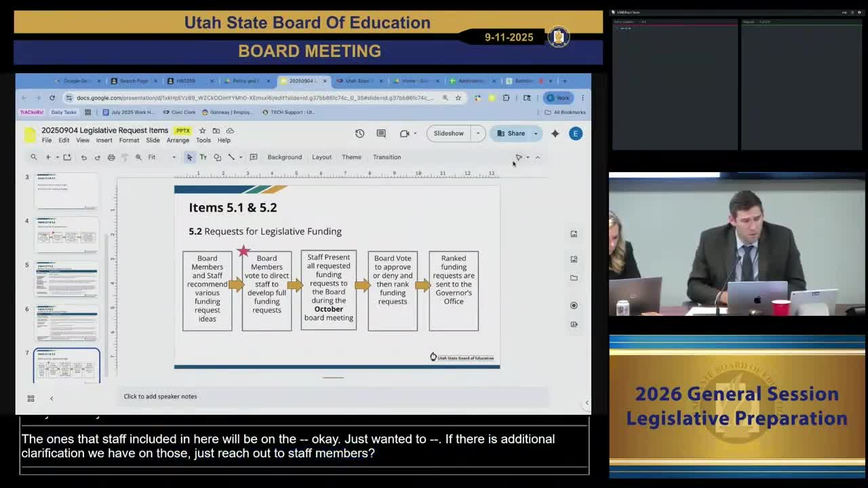Start presenting with the Slideshow button
This screenshot has width=868, height=488.
[x=448, y=133]
